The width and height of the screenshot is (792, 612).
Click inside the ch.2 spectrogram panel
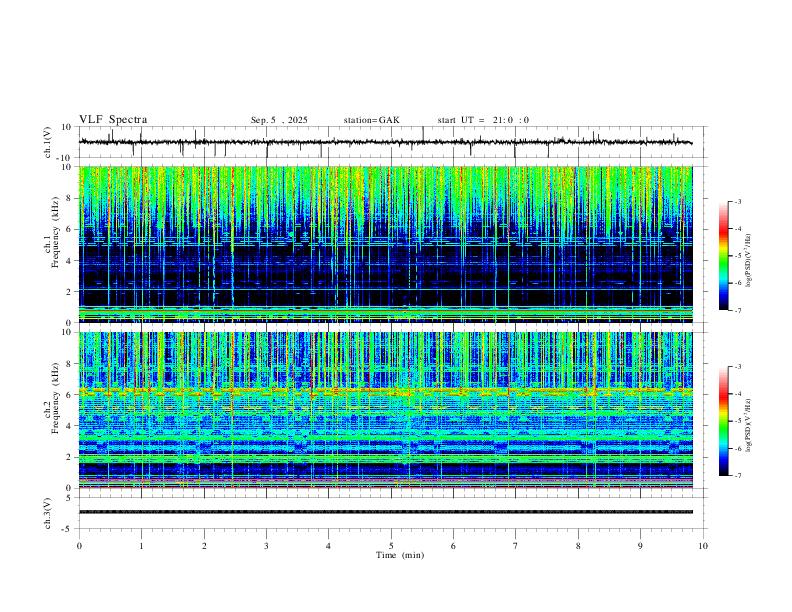pyautogui.click(x=386, y=410)
